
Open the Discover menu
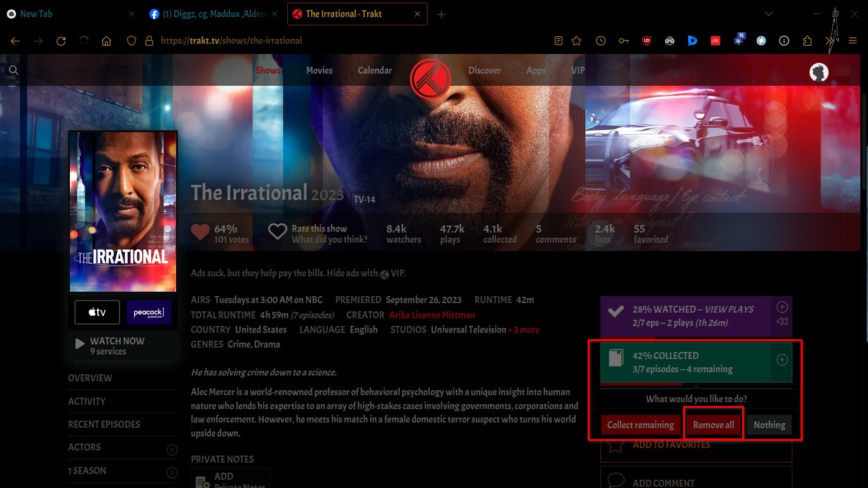pos(485,70)
